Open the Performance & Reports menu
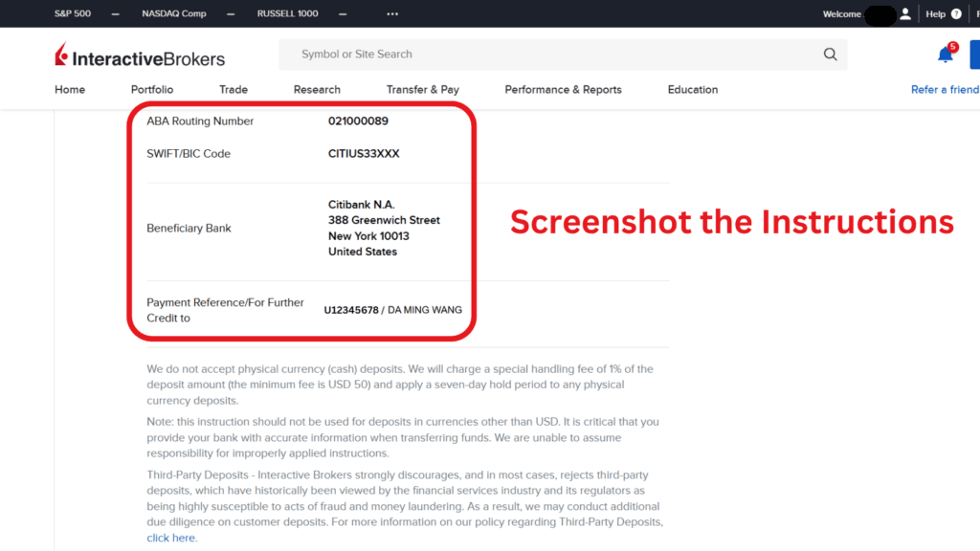 click(563, 89)
